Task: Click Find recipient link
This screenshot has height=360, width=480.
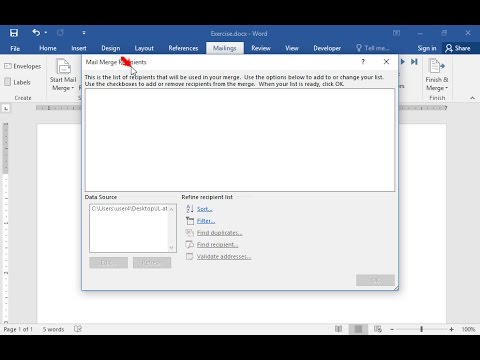Action: click(217, 245)
